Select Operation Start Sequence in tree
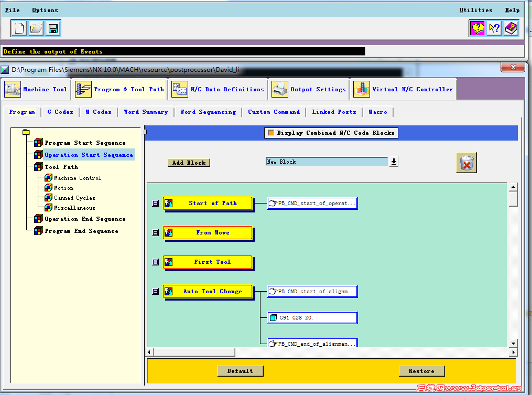This screenshot has width=532, height=395. click(89, 155)
